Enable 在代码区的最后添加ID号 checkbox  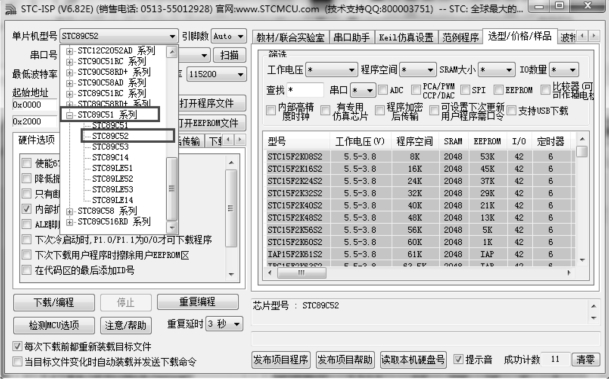26,270
